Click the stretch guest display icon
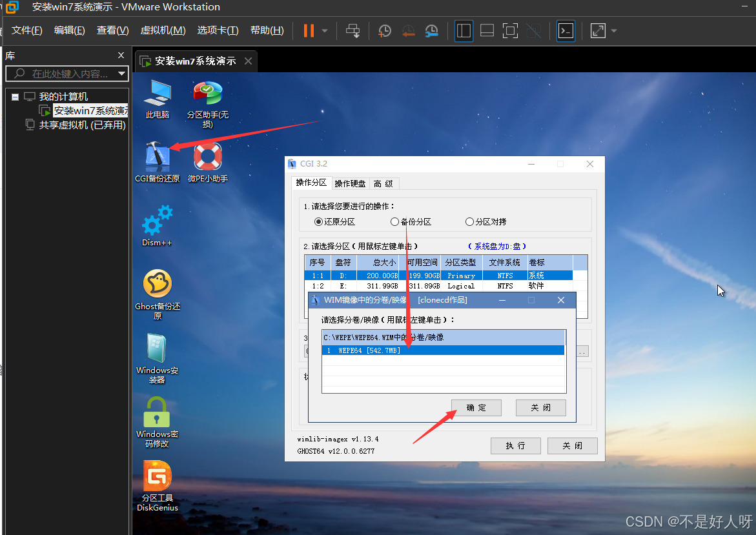This screenshot has height=535, width=756. 598,31
